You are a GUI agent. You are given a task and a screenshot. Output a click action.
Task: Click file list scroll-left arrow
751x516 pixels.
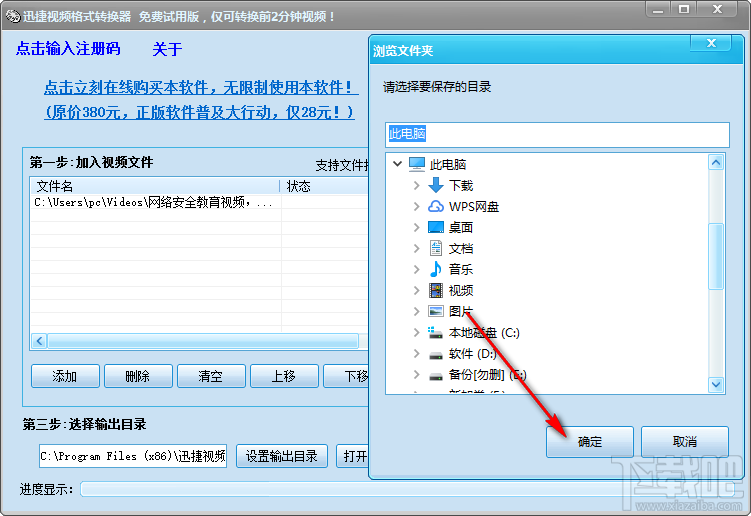pos(39,341)
